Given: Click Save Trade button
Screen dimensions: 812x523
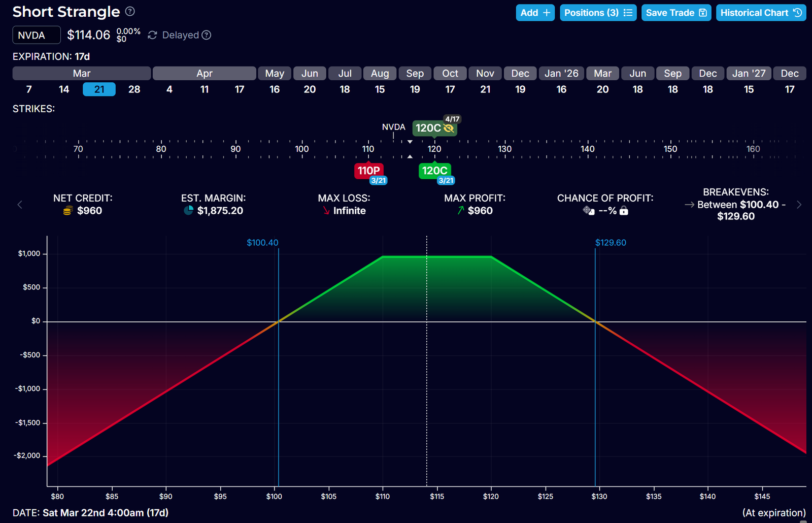Looking at the screenshot, I should pyautogui.click(x=676, y=13).
